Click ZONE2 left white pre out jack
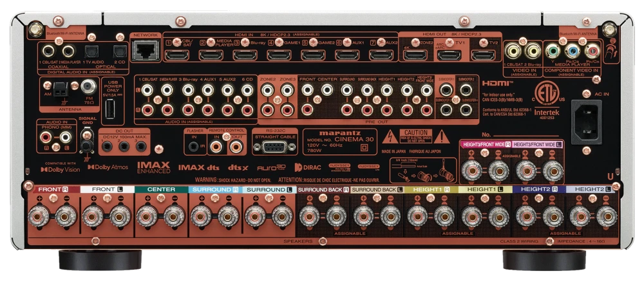Viewport: 644px width, 287px height. point(268,90)
